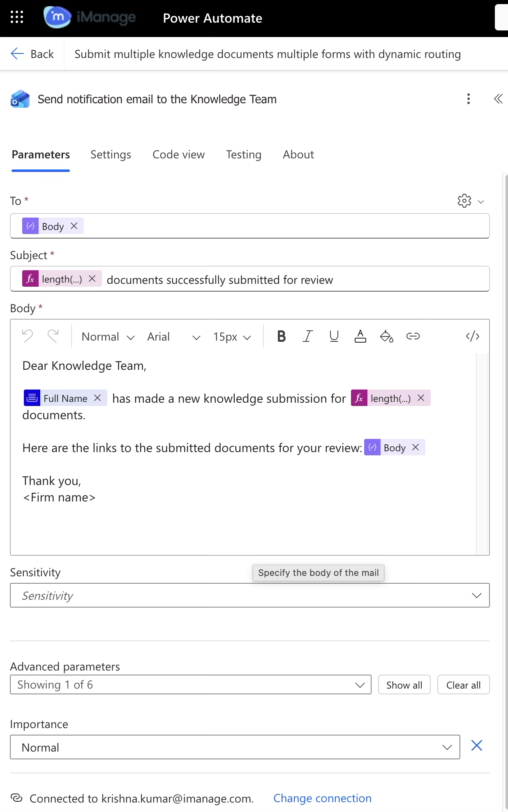Remove Body token from email body
508x812 pixels.
[416, 447]
